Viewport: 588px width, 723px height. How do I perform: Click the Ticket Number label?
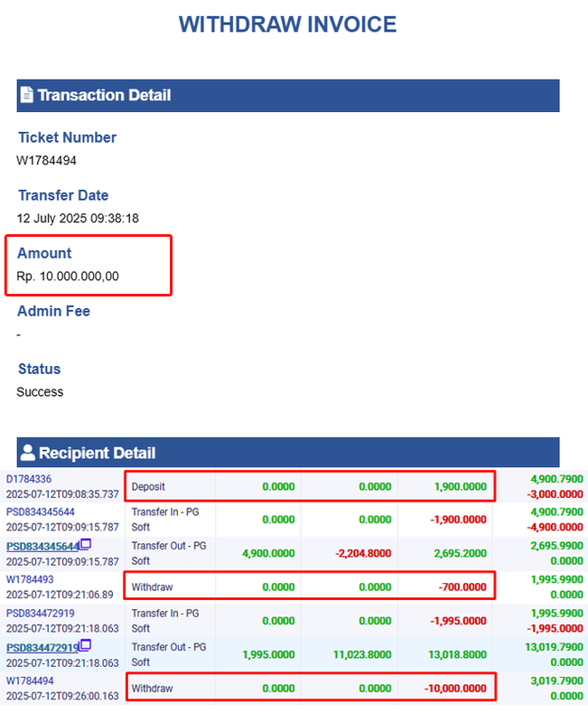67,137
